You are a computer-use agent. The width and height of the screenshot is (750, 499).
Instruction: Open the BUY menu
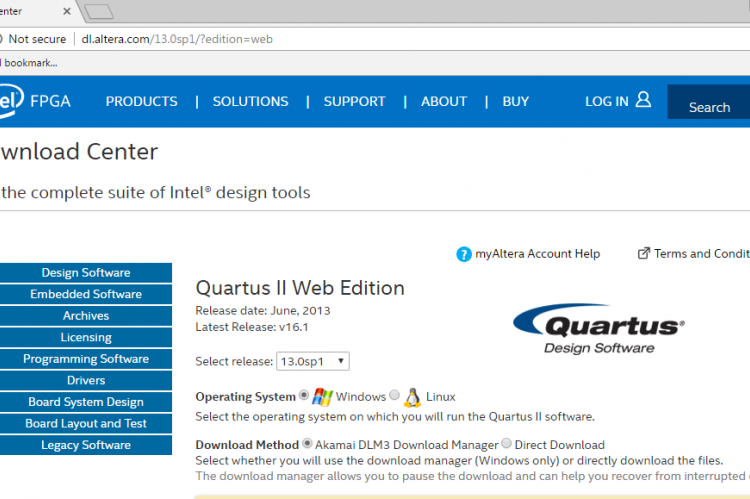pos(516,101)
